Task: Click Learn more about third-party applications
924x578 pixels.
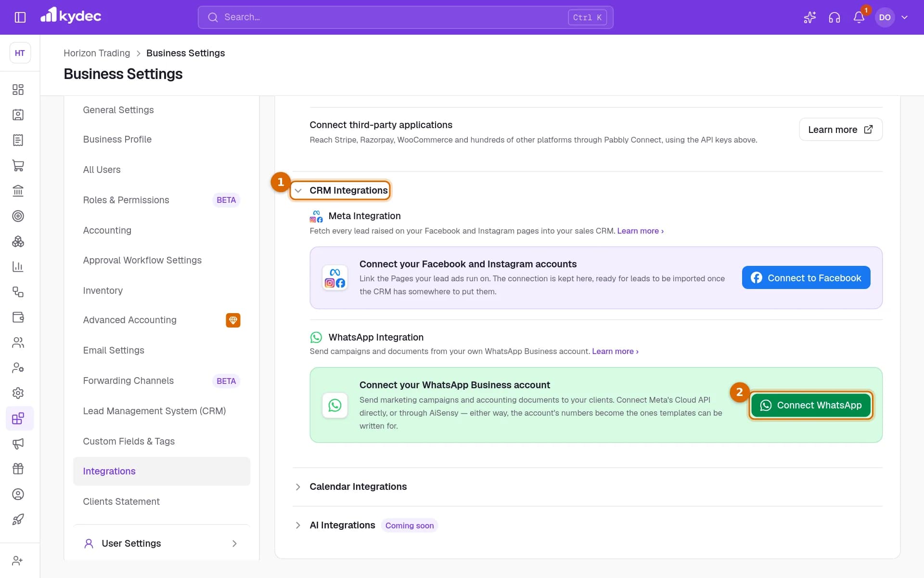Action: (840, 130)
